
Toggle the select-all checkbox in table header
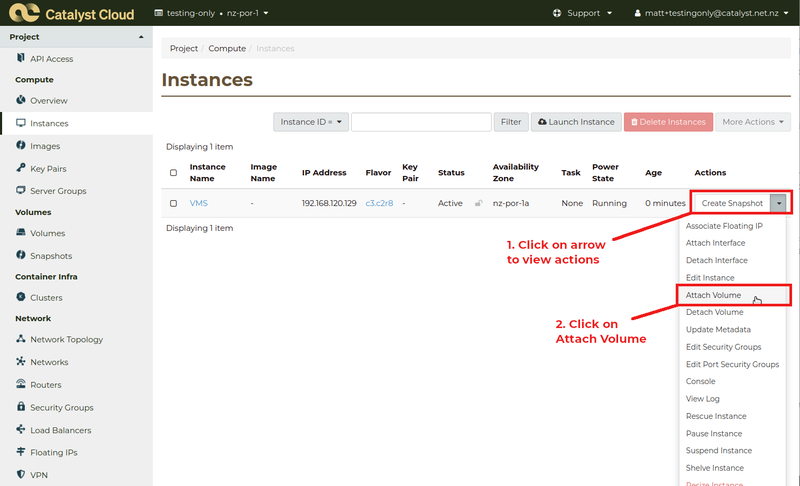tap(173, 172)
